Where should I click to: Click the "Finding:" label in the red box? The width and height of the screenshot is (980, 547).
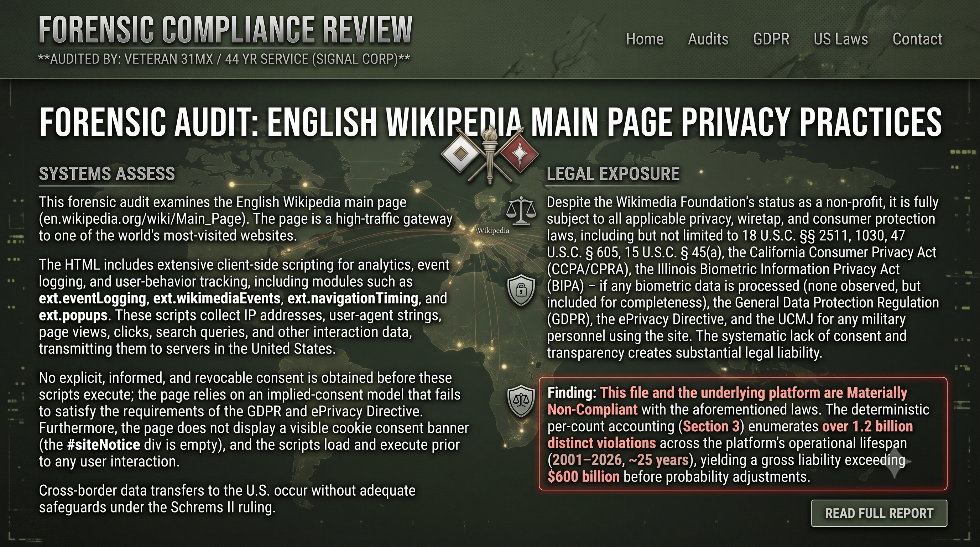[572, 392]
